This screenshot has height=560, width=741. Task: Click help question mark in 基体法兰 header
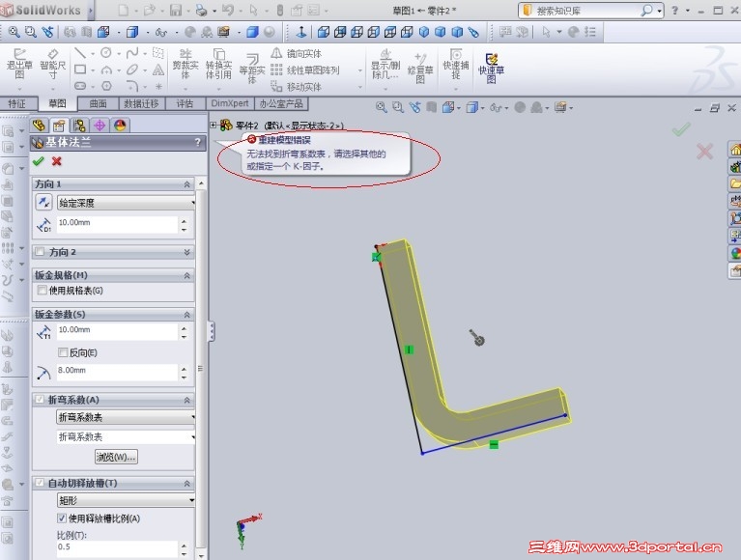point(198,142)
